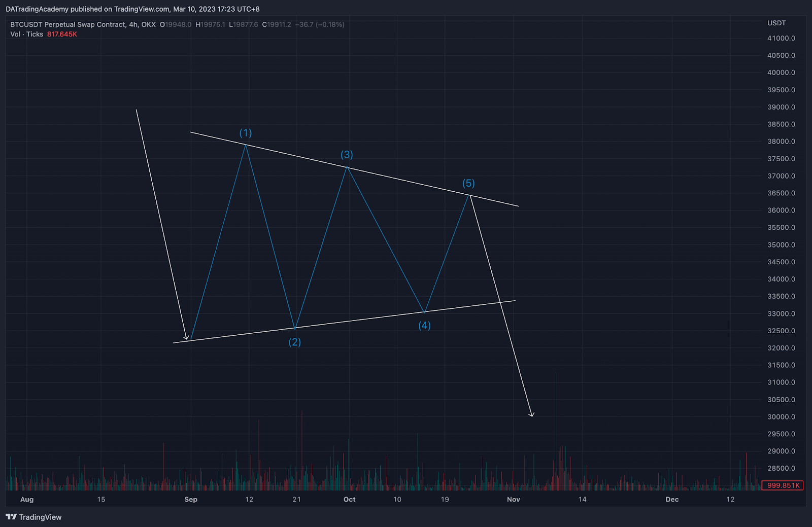Click the 10 date label
The width and height of the screenshot is (812, 527).
pos(397,500)
